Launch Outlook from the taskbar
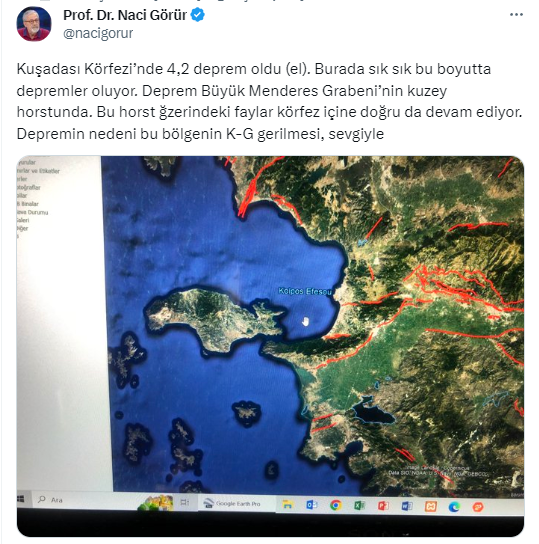Screen dimensions: 539x544 [x=311, y=505]
